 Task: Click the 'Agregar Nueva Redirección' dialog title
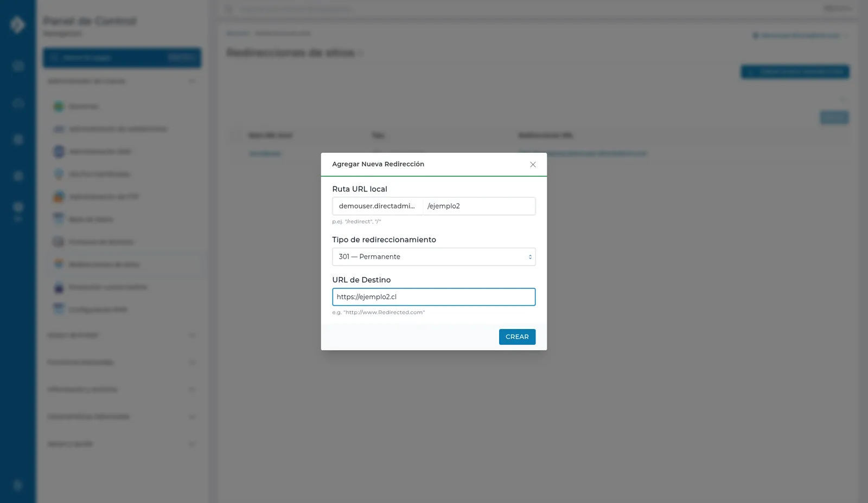(378, 164)
